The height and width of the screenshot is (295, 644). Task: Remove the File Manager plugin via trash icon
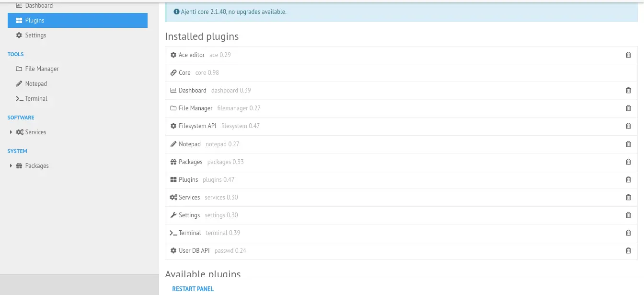(628, 108)
